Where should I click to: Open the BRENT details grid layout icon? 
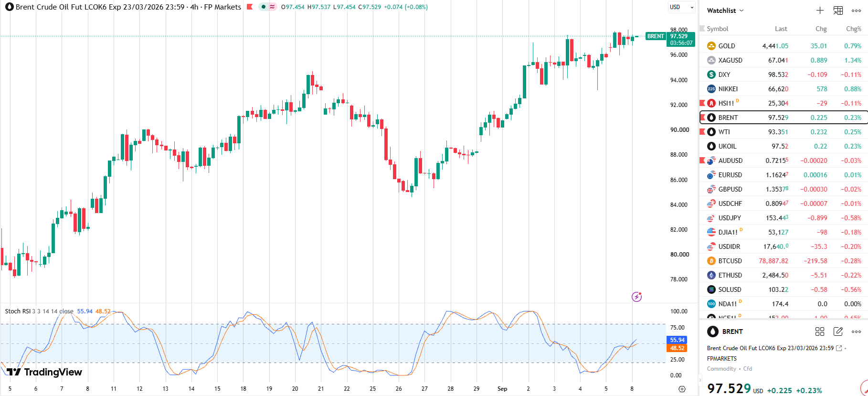point(820,332)
